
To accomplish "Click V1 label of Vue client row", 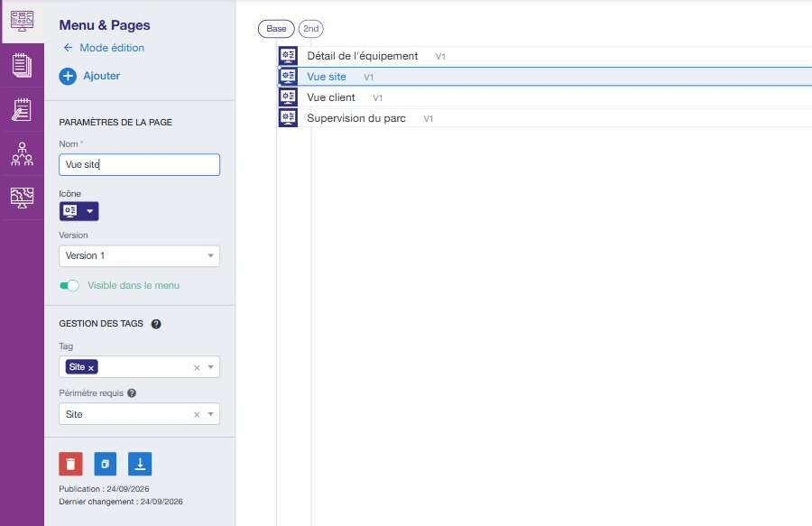I will pyautogui.click(x=377, y=97).
